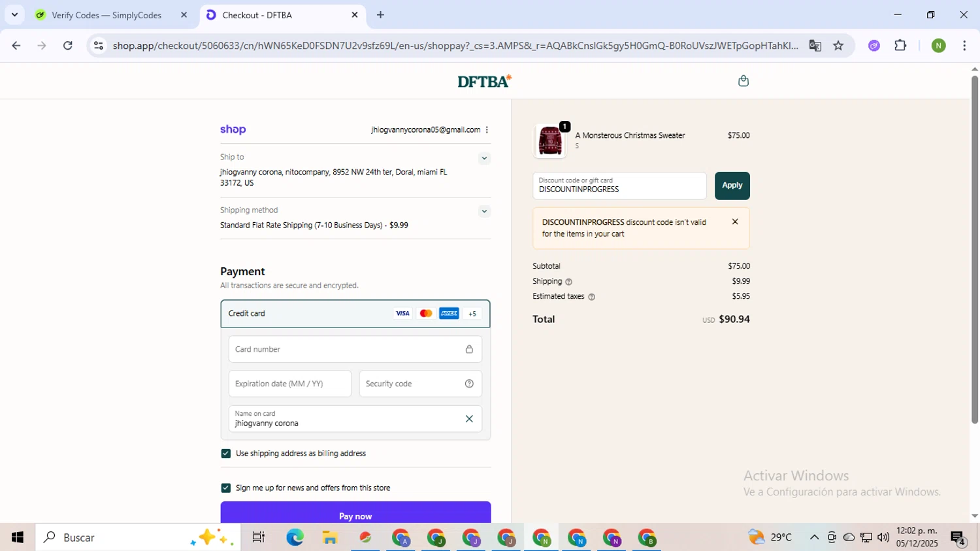
Task: Click the A Monsterous Christmas Sweater title
Action: point(630,135)
